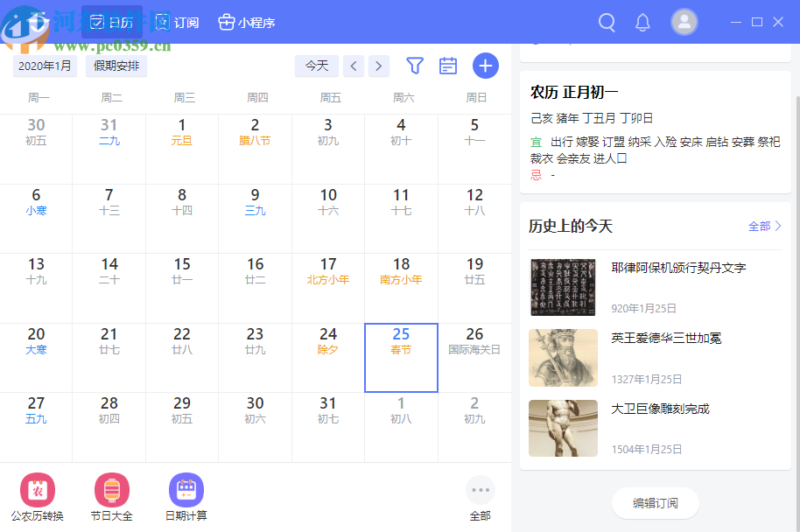This screenshot has height=532, width=800.
Task: Select January 17 北方小年 cell
Action: (328, 288)
